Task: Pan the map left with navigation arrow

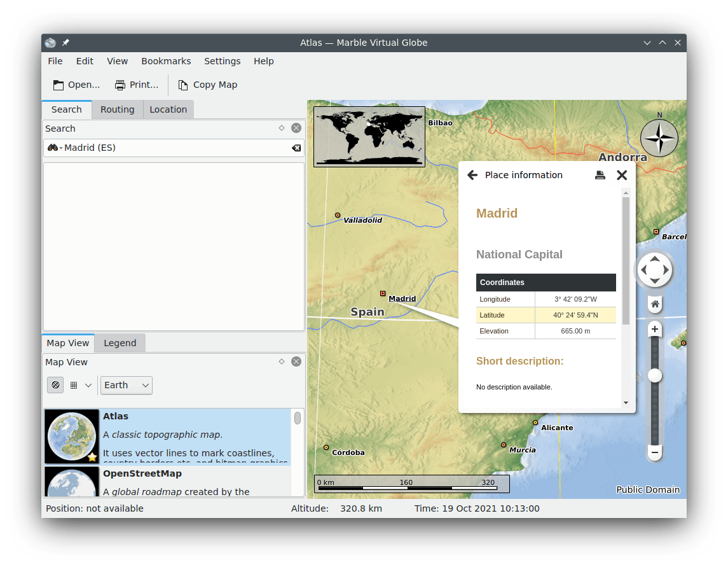Action: click(643, 270)
